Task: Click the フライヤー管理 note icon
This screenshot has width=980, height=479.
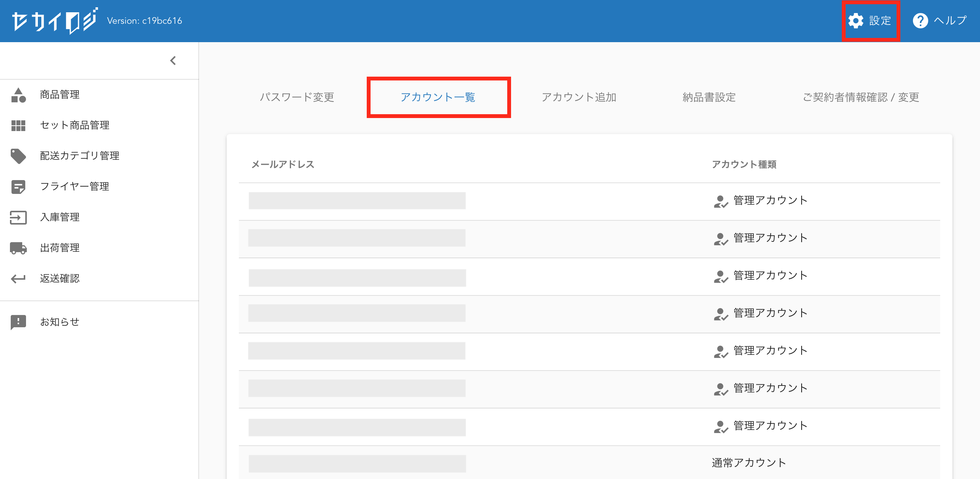Action: (18, 187)
